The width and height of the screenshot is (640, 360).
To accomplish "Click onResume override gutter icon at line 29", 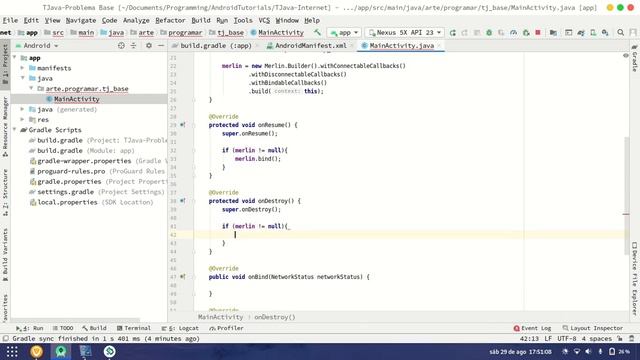I will [182, 125].
